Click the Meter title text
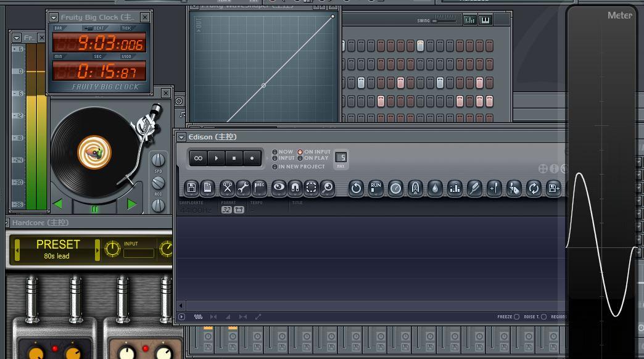The image size is (644, 359). 620,15
